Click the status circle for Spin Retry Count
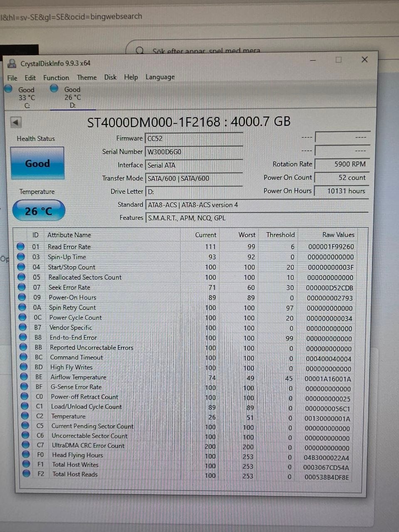399x532 pixels. (23, 307)
